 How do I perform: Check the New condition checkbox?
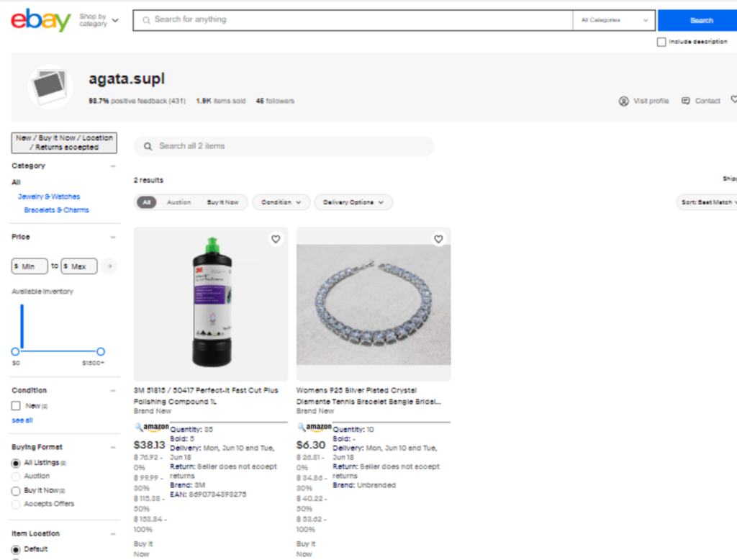point(16,406)
